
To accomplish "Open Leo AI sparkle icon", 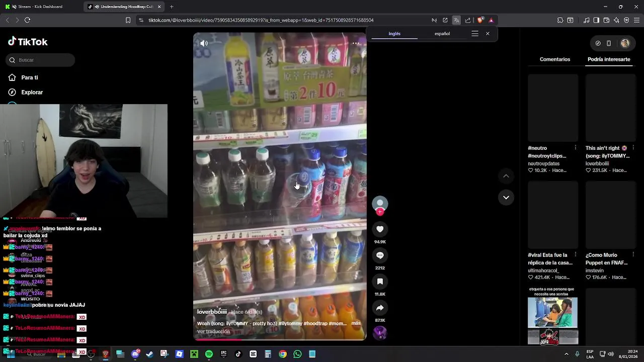I will pyautogui.click(x=616, y=20).
